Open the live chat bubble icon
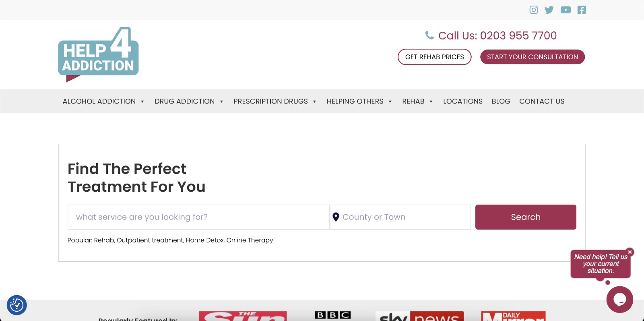 619,299
